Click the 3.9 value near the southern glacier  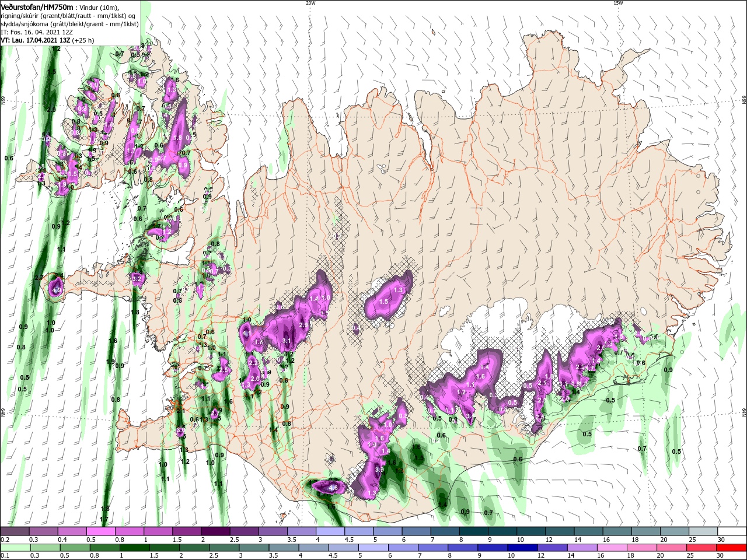pos(379,470)
